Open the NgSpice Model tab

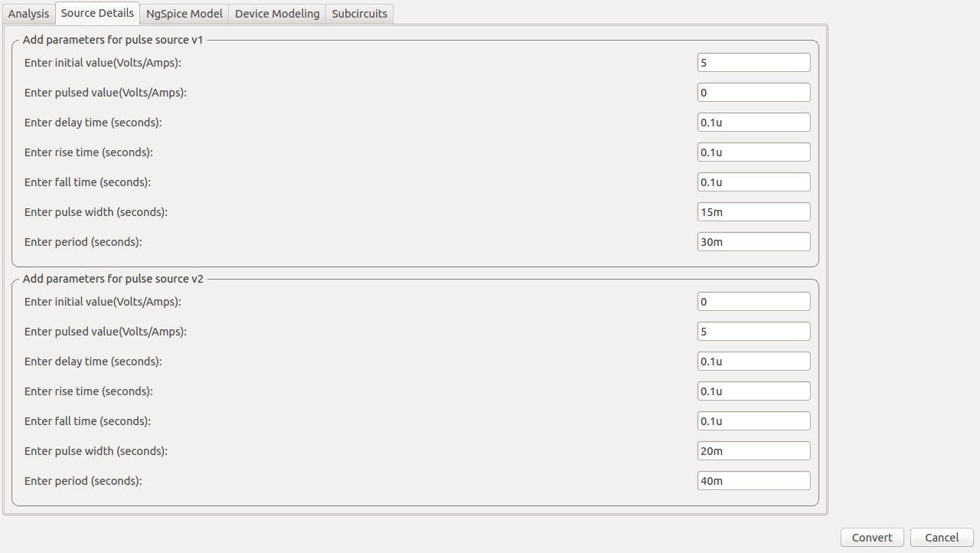point(185,14)
